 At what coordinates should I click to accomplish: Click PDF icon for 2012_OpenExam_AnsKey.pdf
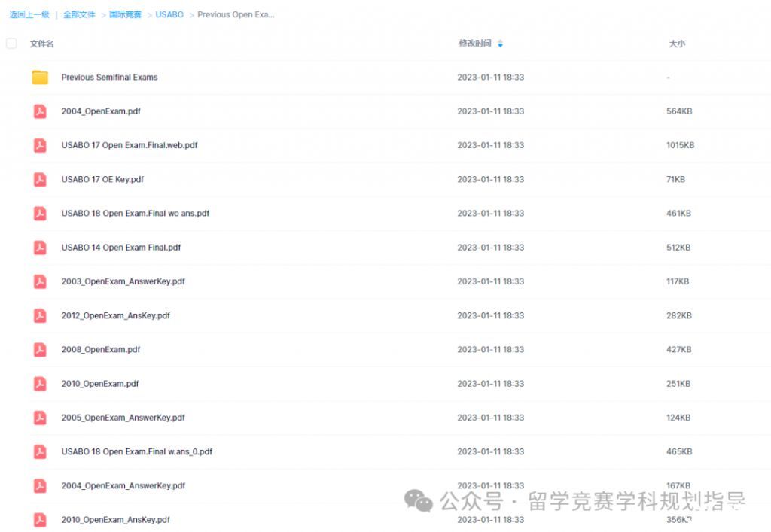tap(40, 315)
